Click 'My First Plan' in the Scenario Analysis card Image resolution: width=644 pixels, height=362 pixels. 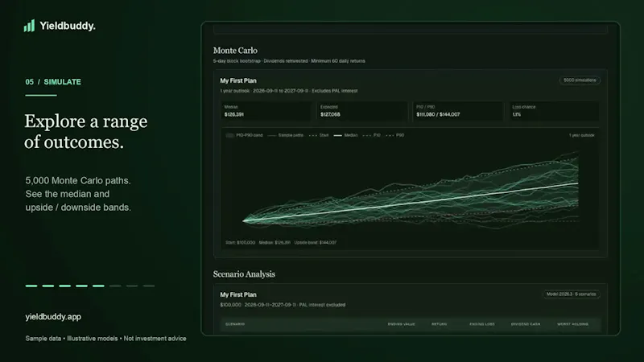(x=238, y=294)
